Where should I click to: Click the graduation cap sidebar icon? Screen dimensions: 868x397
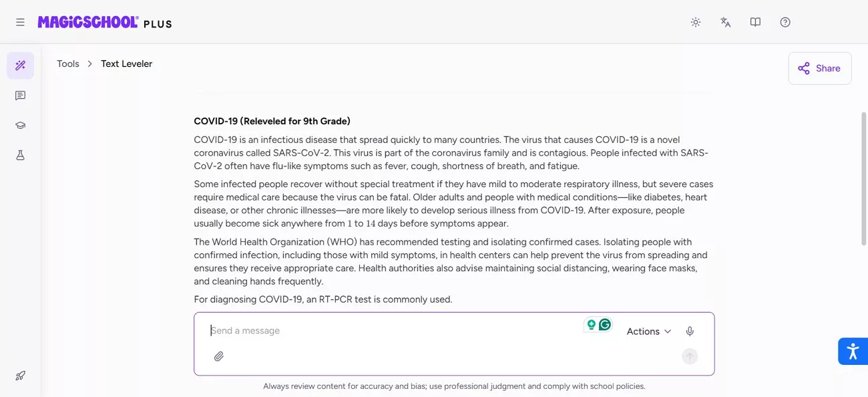(x=20, y=126)
